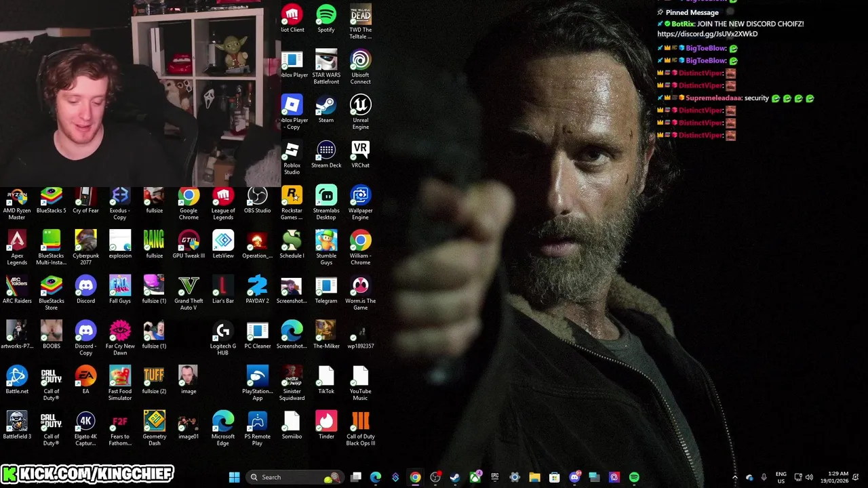Launch BlueStacks 5 desktop icon
868x488 pixels.
click(51, 199)
